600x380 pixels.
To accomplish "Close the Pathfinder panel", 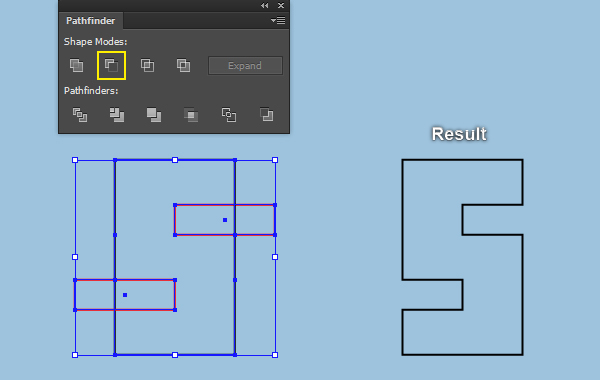I will [281, 5].
